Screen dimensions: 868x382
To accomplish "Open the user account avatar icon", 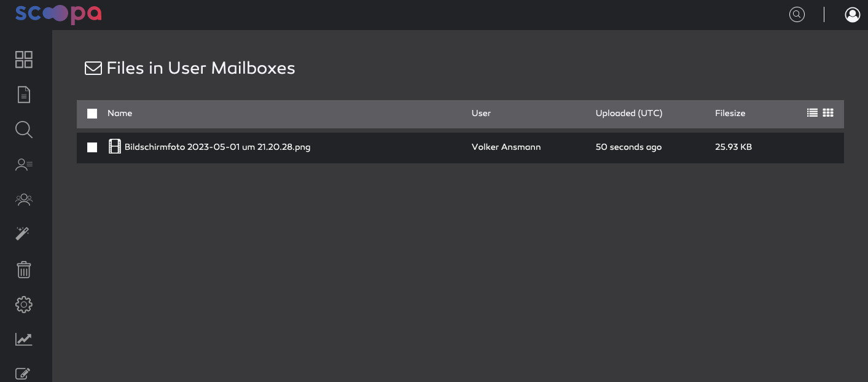I will point(853,15).
